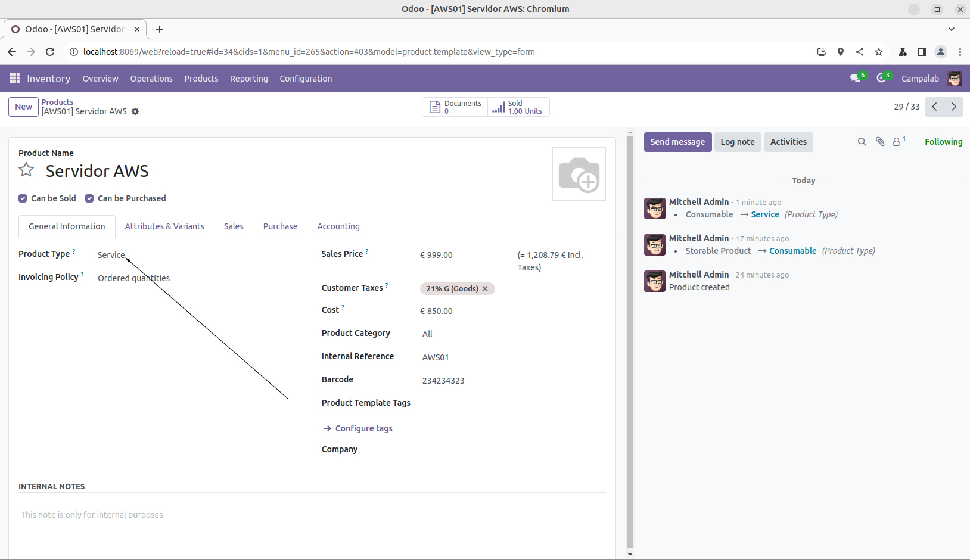The height and width of the screenshot is (560, 970).
Task: Toggle the Can be Sold checkbox
Action: [23, 198]
